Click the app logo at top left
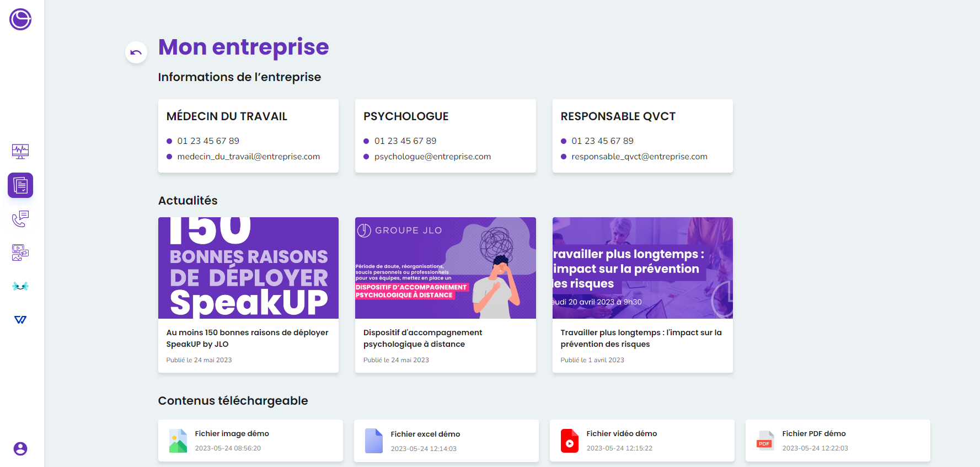980x467 pixels. pos(20,19)
